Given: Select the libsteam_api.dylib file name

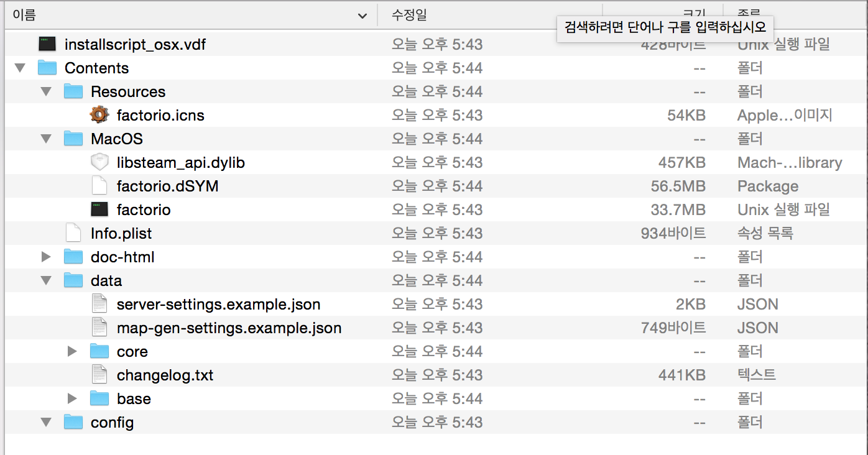Looking at the screenshot, I should [181, 163].
